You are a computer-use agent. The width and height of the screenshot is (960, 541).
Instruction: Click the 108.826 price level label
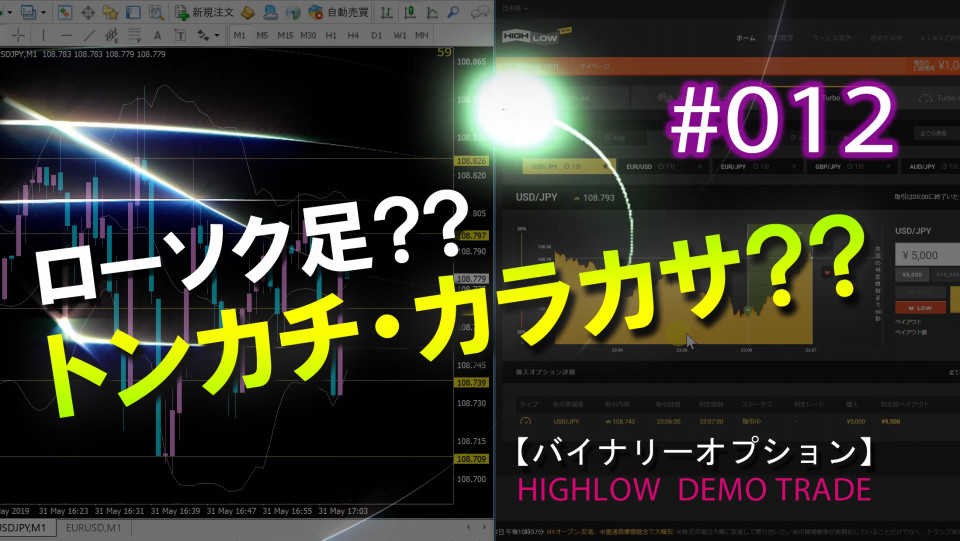[471, 161]
